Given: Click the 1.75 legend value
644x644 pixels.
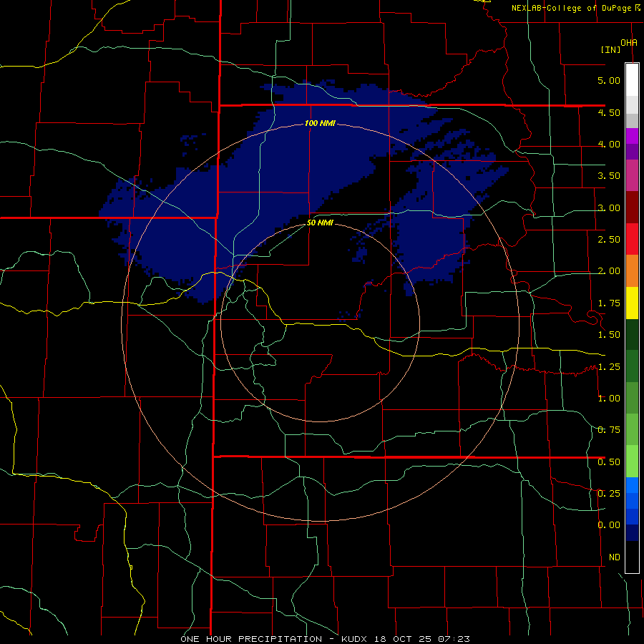Looking at the screenshot, I should [x=609, y=303].
